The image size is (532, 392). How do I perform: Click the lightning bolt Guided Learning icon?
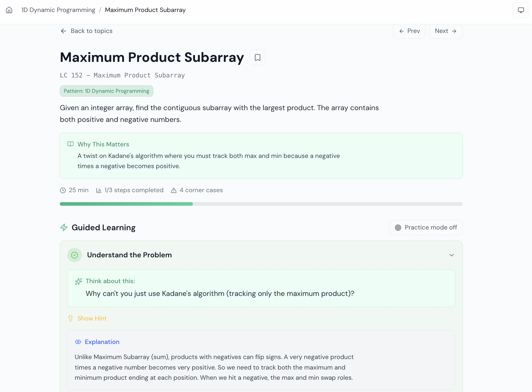pyautogui.click(x=64, y=227)
